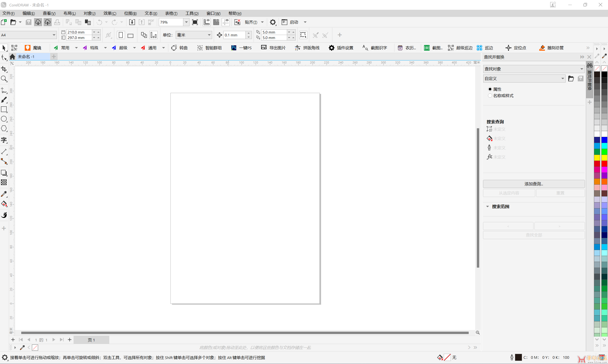The image size is (608, 364).
Task: Click the 插件设置 button
Action: (x=341, y=48)
